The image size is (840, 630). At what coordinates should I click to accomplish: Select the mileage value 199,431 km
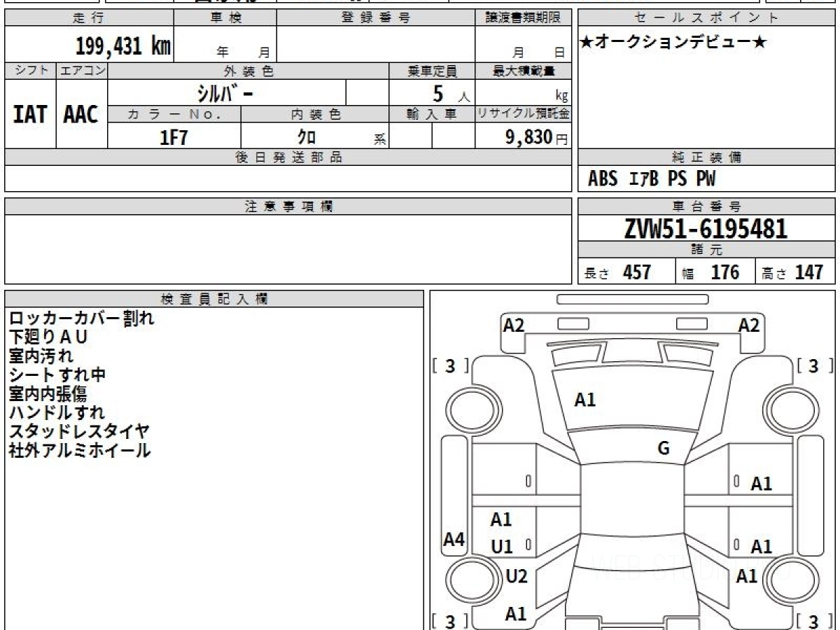tap(123, 46)
